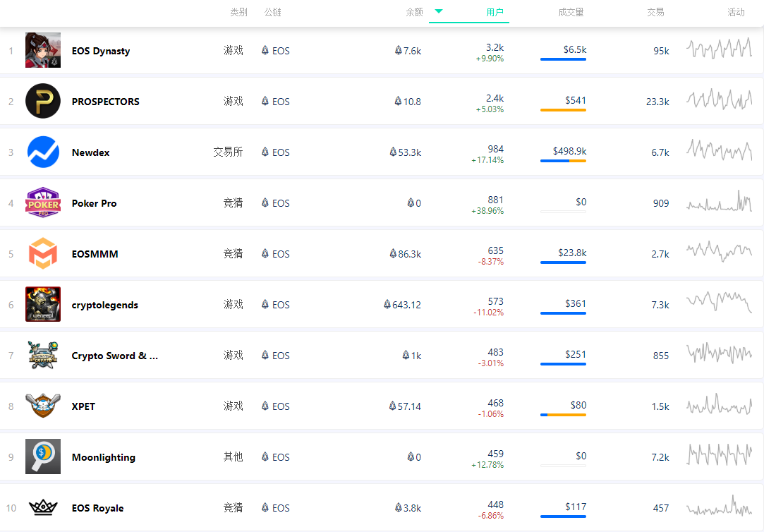Viewport: 764px width, 532px height.
Task: Click the EOS chain icon in XPET row
Action: (x=265, y=406)
